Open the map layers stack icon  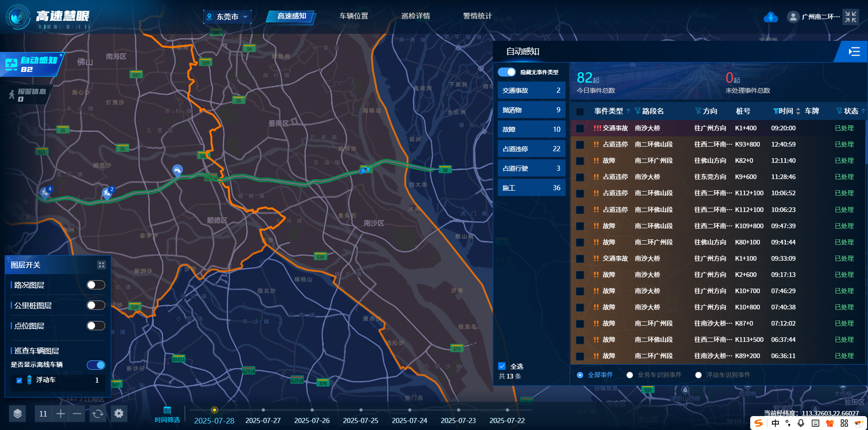pos(17,413)
